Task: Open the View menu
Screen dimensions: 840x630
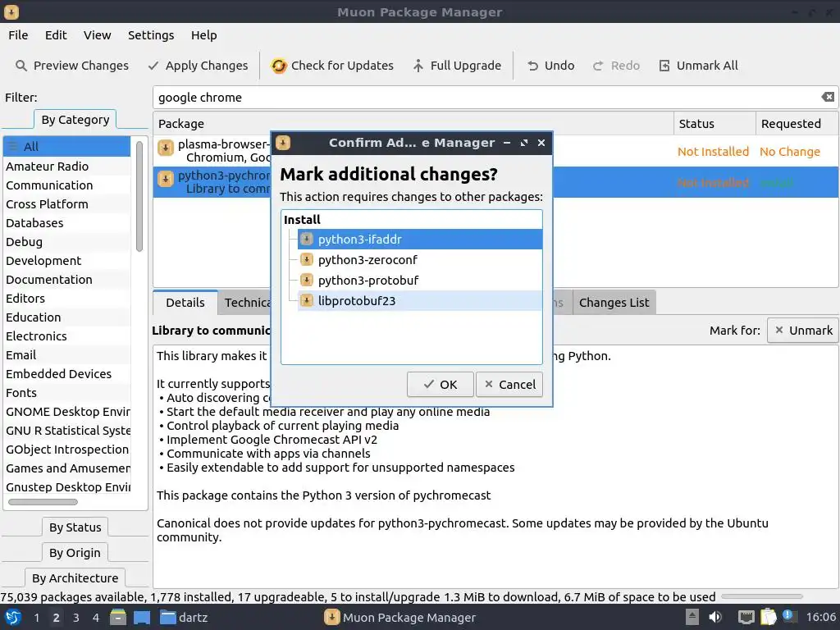Action: coord(97,35)
